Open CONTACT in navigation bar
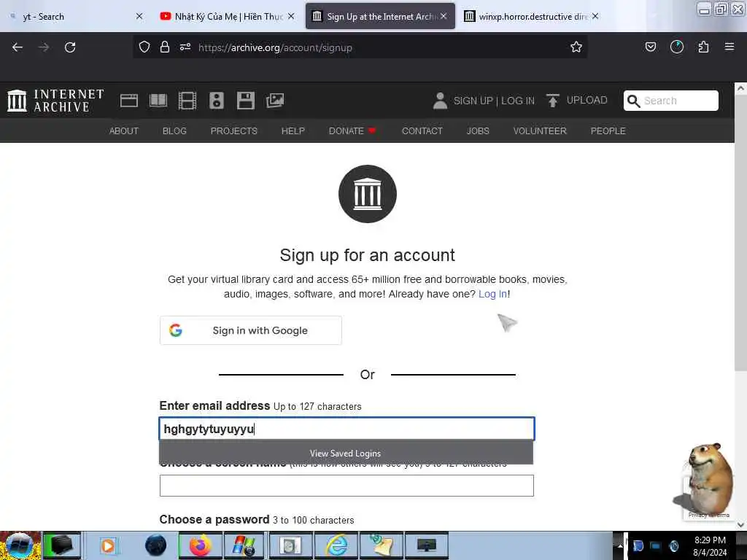 tap(422, 131)
